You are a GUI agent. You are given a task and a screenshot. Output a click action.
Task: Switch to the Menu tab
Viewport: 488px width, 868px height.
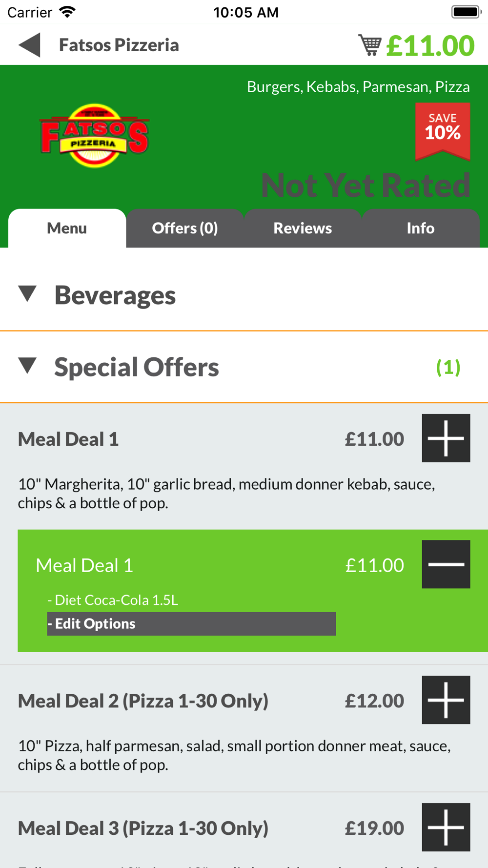[x=67, y=228]
